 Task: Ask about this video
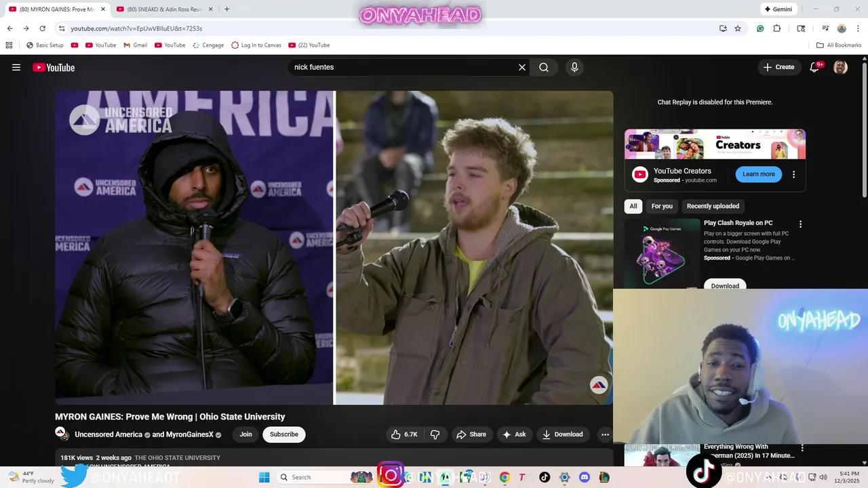pos(514,434)
